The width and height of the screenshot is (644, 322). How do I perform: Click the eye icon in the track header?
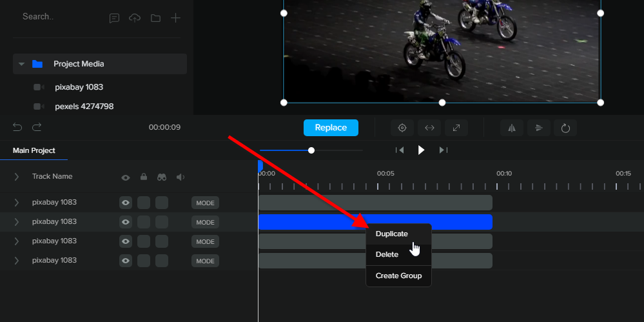pos(126,177)
